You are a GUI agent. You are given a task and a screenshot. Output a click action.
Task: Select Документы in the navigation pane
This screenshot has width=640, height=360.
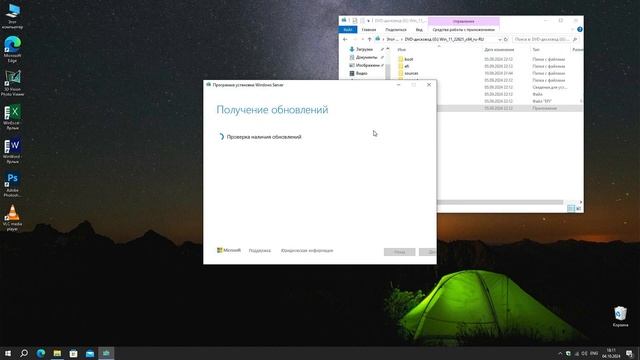pyautogui.click(x=366, y=58)
